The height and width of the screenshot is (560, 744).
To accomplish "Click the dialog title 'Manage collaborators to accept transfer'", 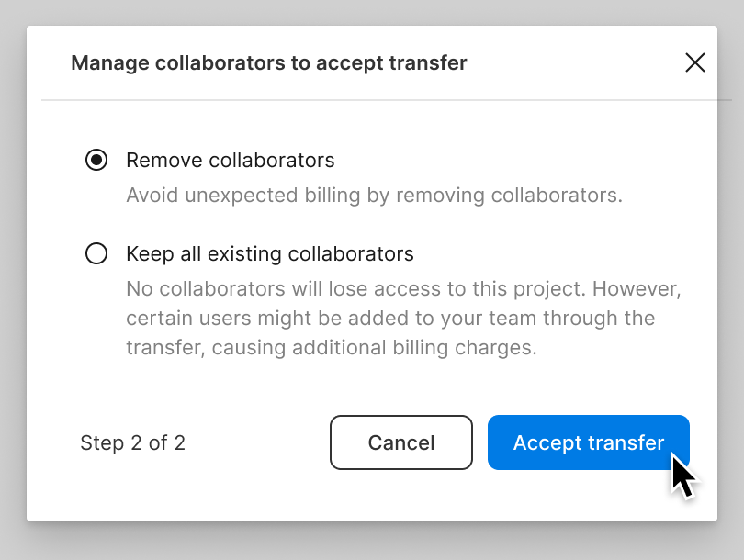I will [x=269, y=63].
